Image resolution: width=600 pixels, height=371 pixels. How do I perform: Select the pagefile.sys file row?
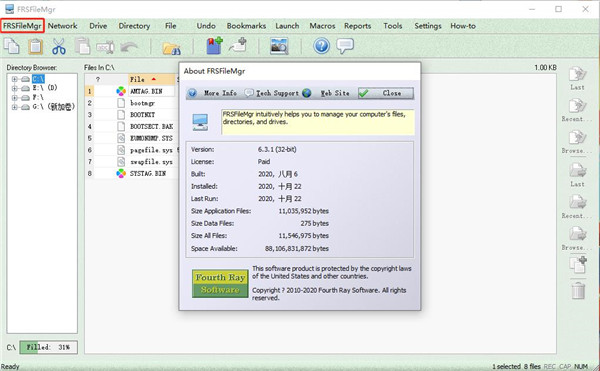click(131, 150)
